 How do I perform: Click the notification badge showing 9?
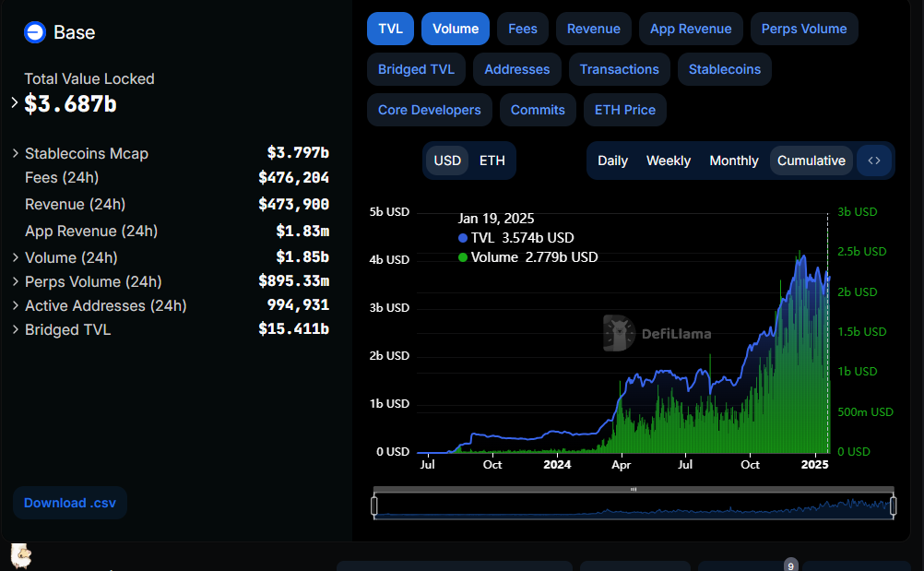[x=790, y=565]
